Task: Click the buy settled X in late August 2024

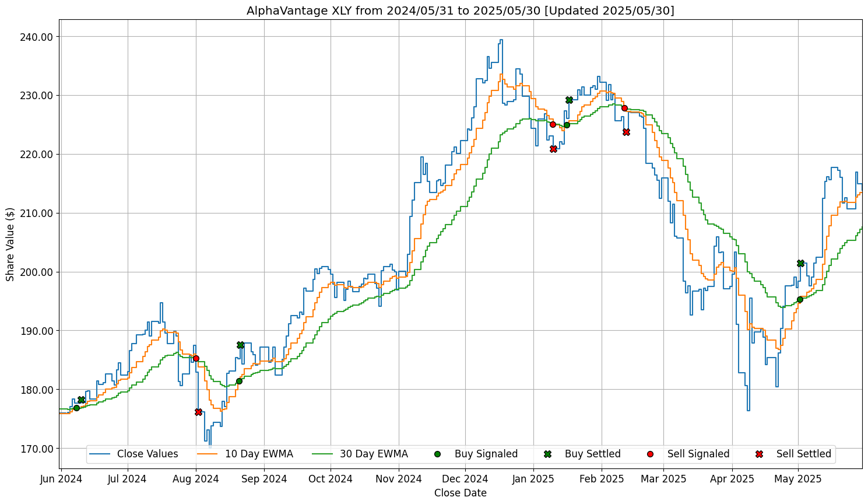Action: coord(240,345)
